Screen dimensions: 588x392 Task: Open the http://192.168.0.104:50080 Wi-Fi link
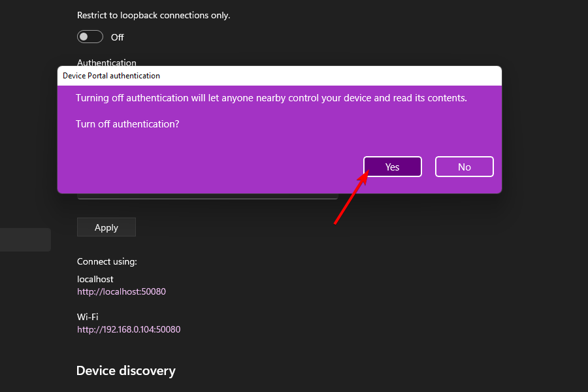[129, 329]
